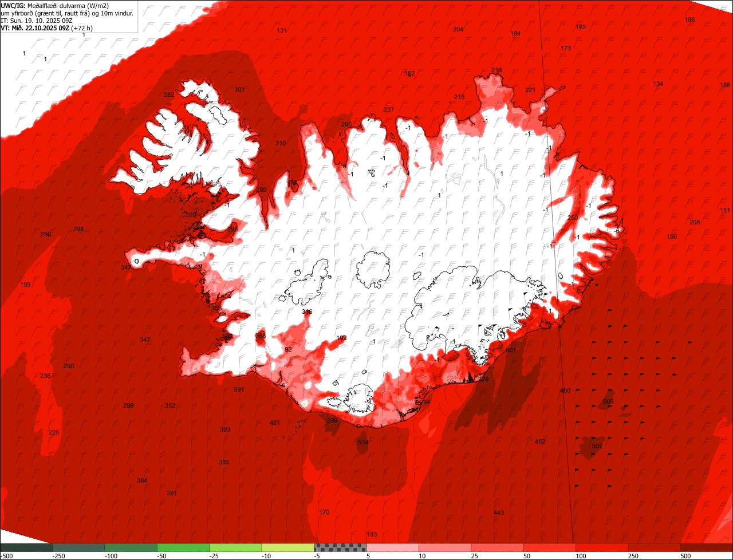Click the map value 505
The height and width of the screenshot is (560, 733).
point(608,402)
